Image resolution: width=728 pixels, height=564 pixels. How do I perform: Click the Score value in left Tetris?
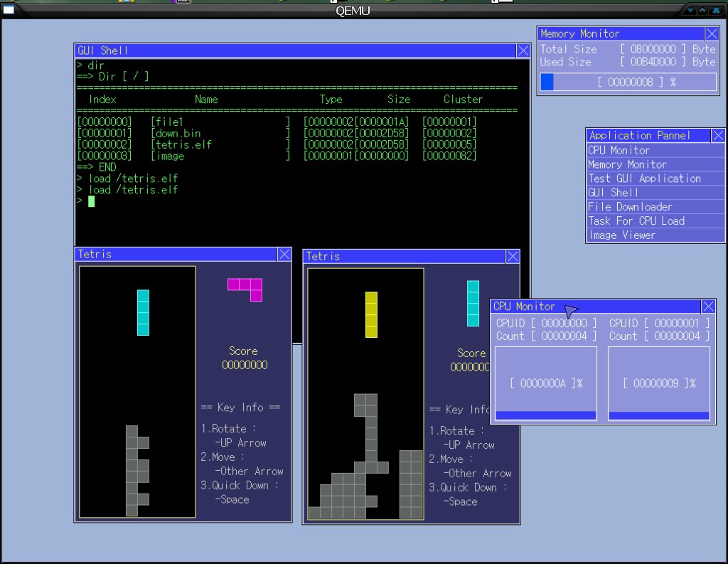(x=245, y=365)
